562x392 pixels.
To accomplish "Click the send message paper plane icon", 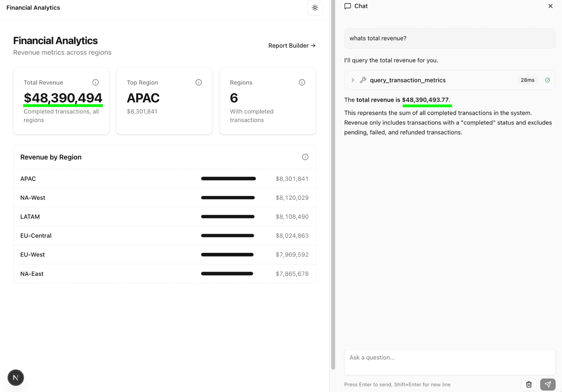I will point(547,384).
